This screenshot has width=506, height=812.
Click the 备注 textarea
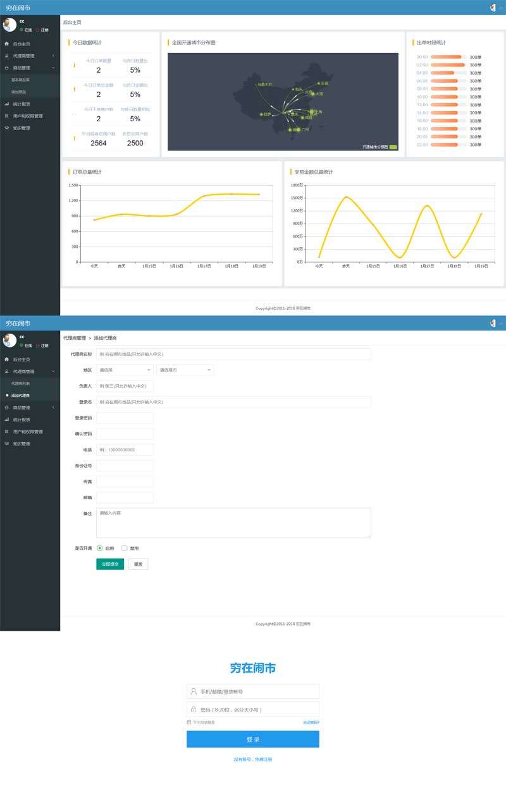(x=233, y=523)
